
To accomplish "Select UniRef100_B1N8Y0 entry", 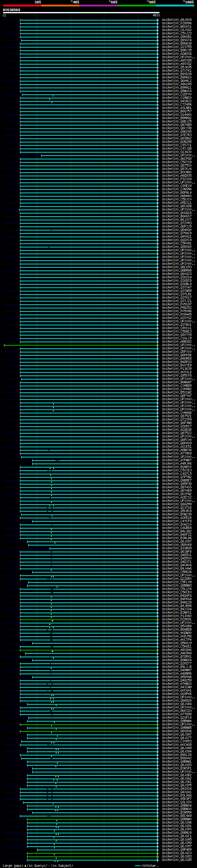I will coord(177,467).
